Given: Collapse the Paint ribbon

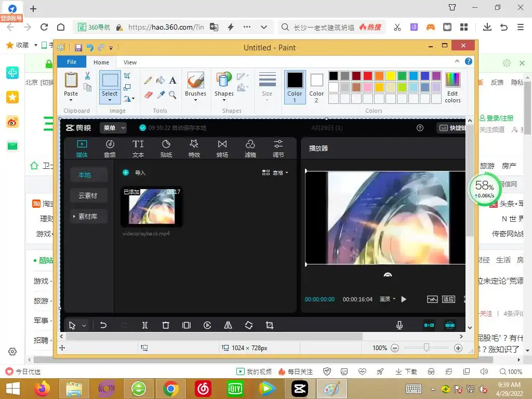Looking at the screenshot, I should pos(457,61).
